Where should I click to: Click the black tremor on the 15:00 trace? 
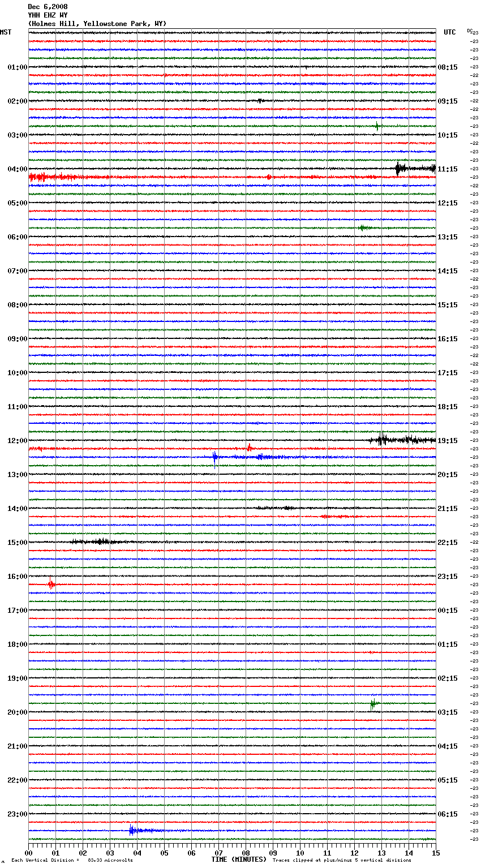(x=96, y=542)
